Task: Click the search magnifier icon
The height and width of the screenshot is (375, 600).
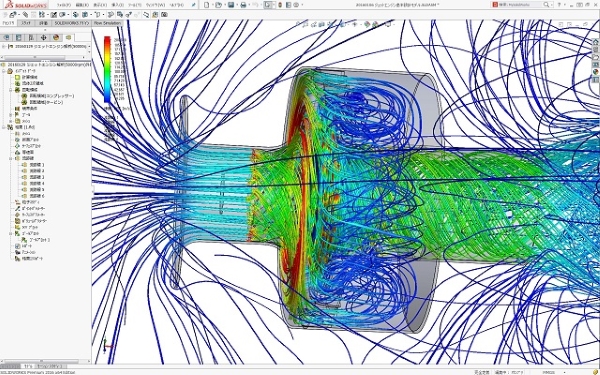Action: coord(546,5)
